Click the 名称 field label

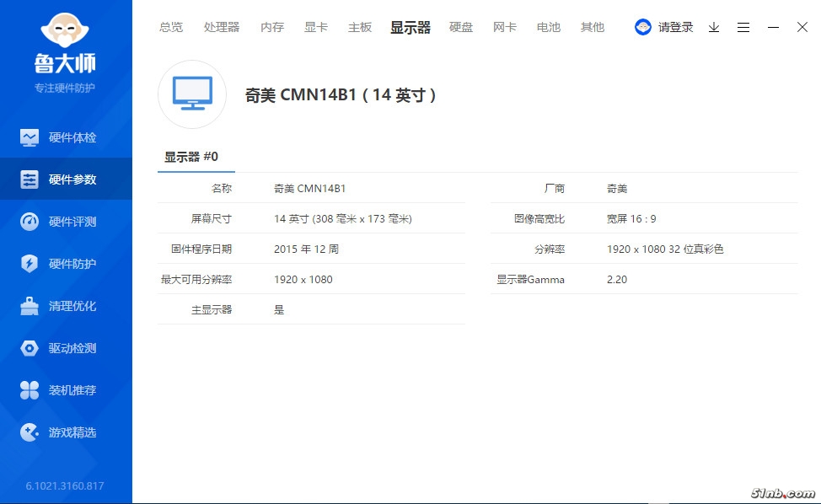pyautogui.click(x=222, y=189)
